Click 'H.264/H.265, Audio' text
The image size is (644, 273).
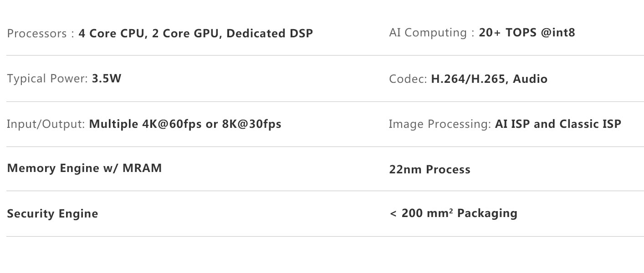click(x=489, y=79)
